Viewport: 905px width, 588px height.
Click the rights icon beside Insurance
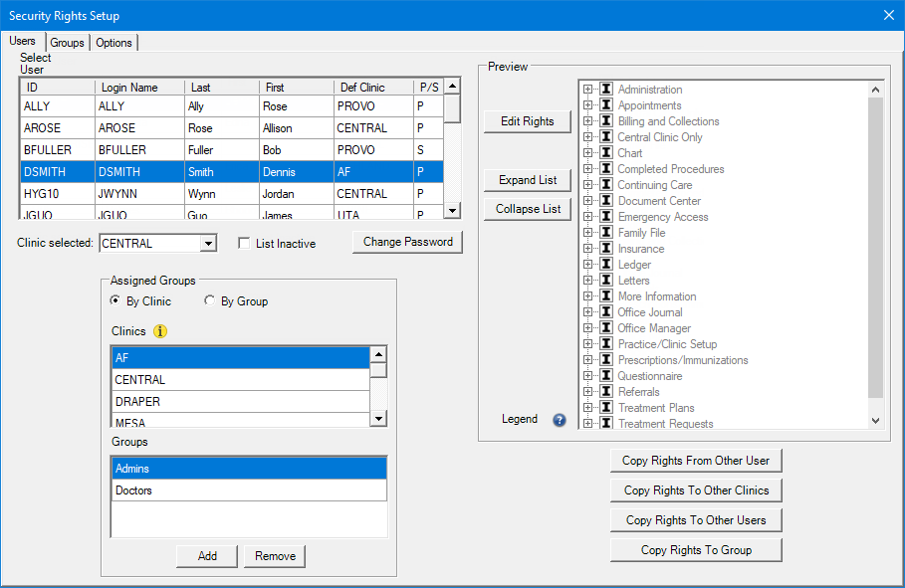click(606, 249)
